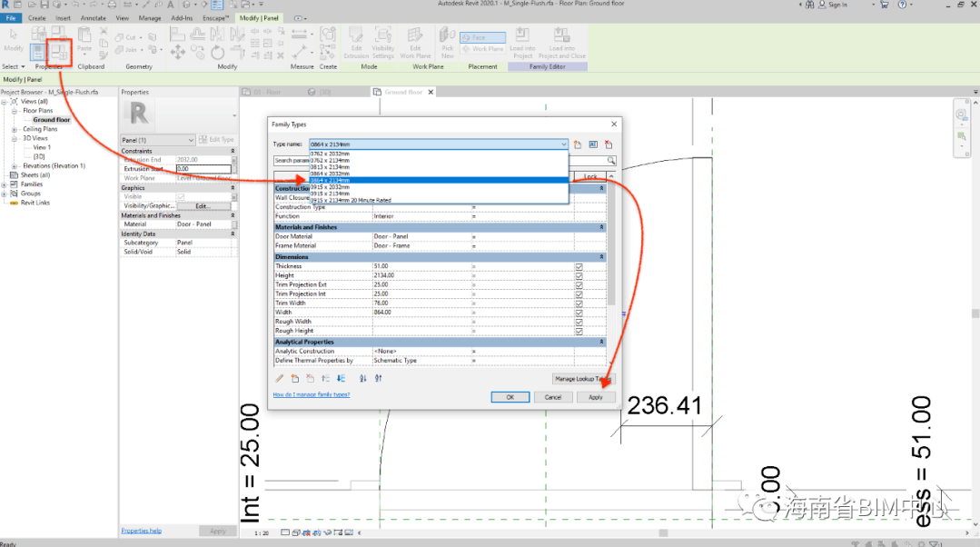
Task: Click New Type icon beside Type name
Action: click(x=578, y=144)
